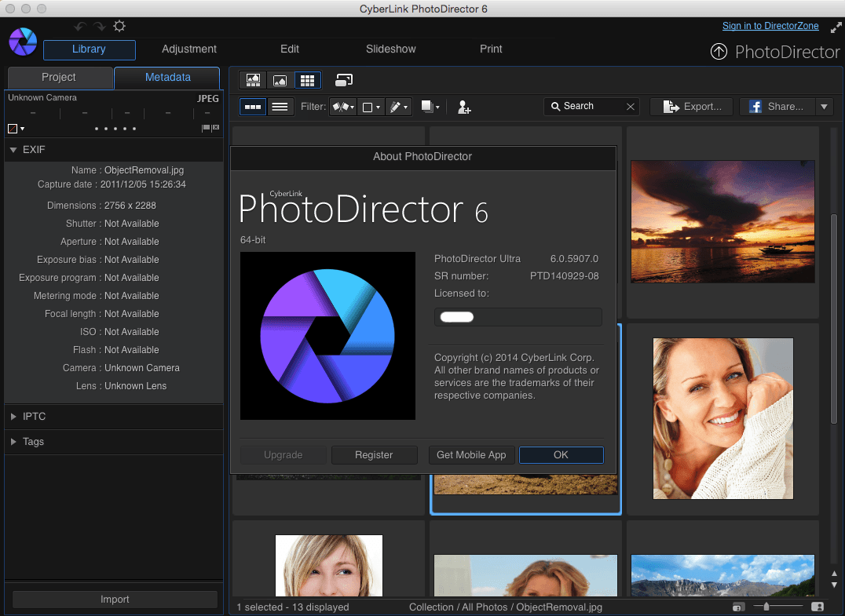Switch to the Project tab

point(59,78)
